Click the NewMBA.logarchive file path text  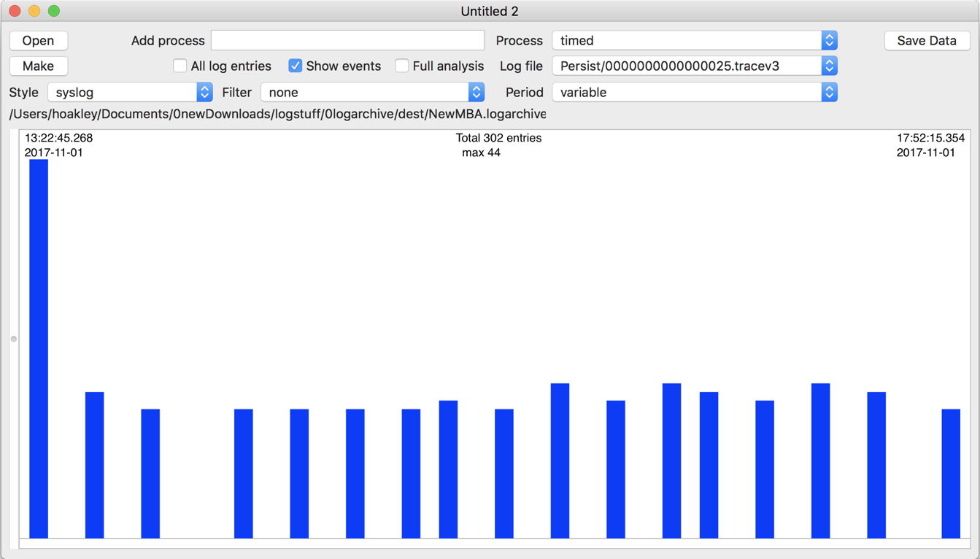[277, 114]
